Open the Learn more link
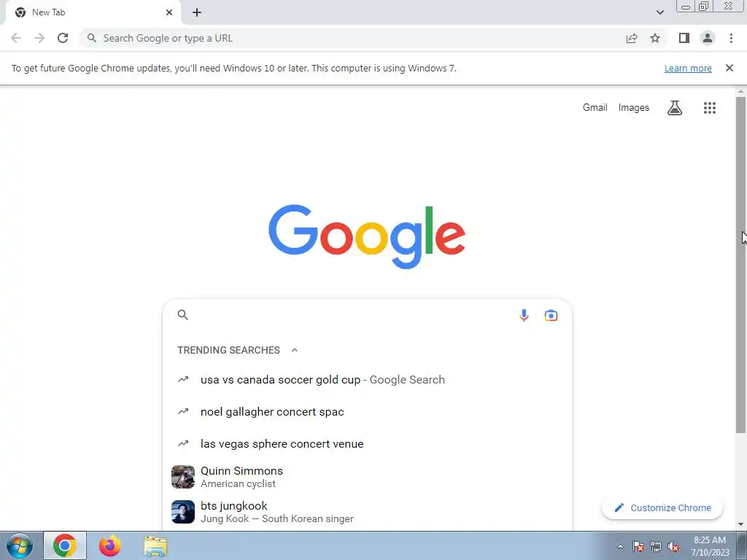Viewport: 747px width, 560px height. [x=688, y=68]
